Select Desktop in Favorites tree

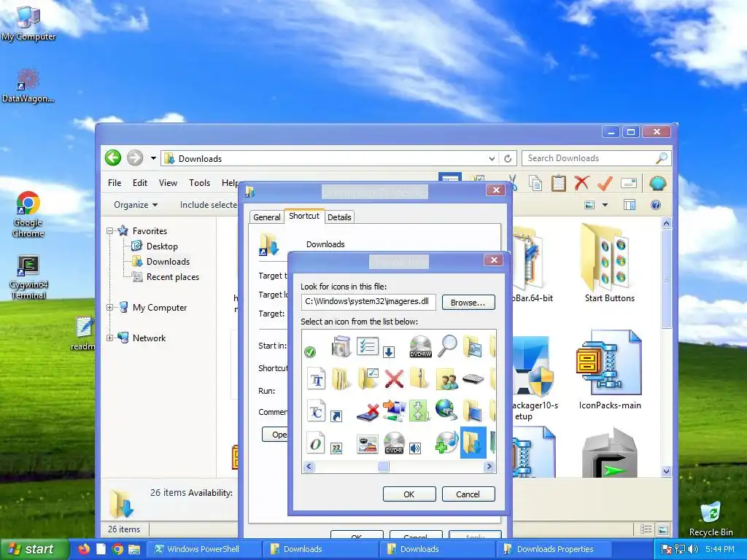click(162, 246)
